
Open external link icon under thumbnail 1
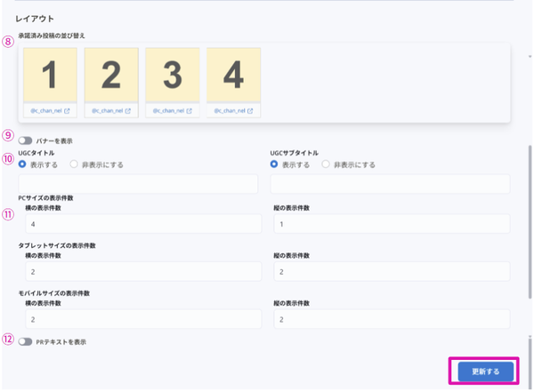click(x=67, y=111)
